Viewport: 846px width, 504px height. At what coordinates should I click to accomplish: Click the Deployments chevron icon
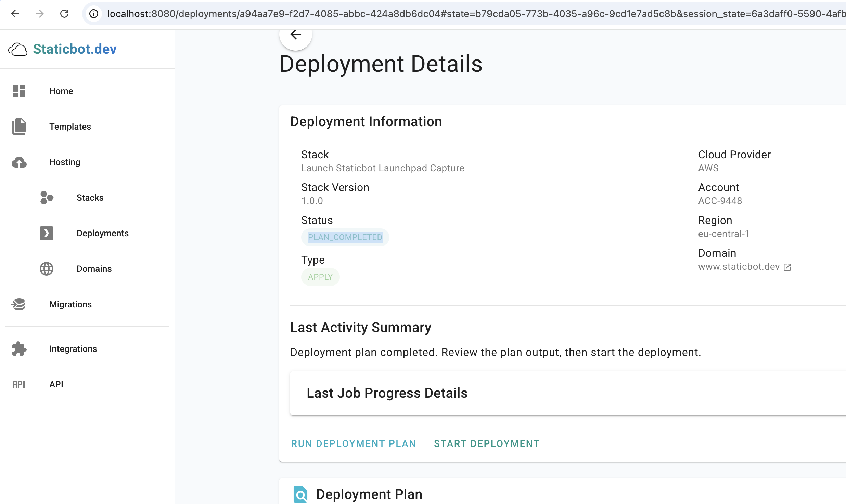pyautogui.click(x=47, y=233)
